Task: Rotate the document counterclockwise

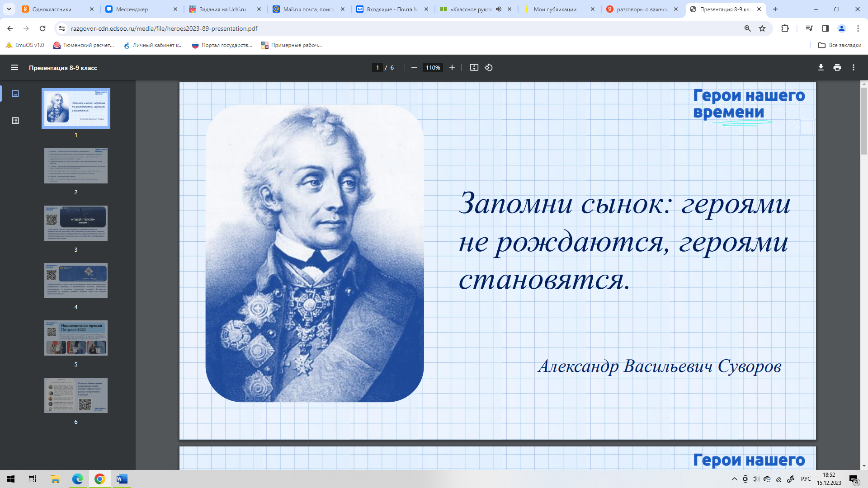Action: (x=489, y=67)
